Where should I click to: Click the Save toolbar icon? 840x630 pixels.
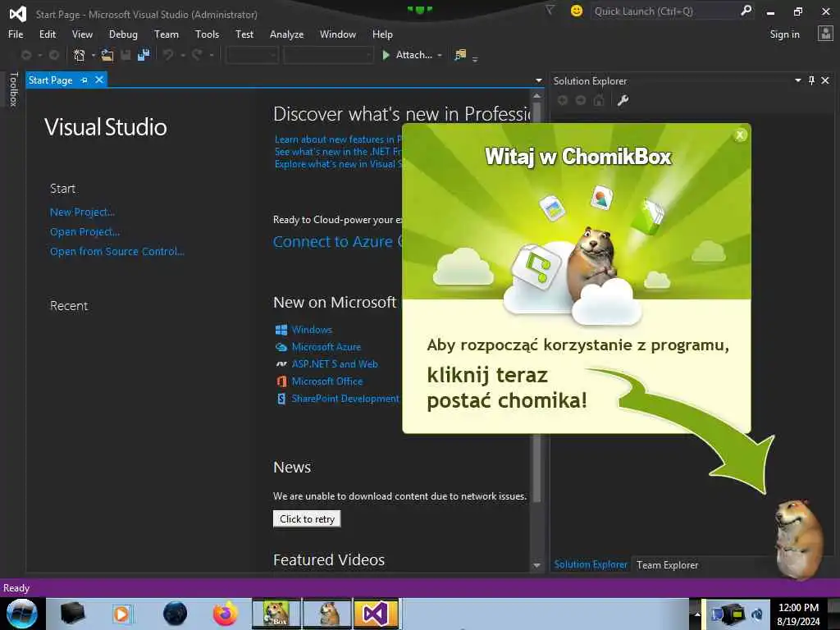coord(126,55)
